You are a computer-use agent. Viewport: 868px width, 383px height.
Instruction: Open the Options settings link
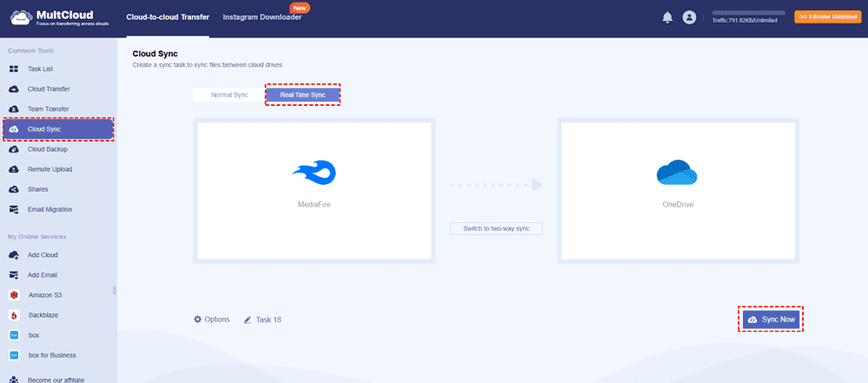[x=212, y=320]
